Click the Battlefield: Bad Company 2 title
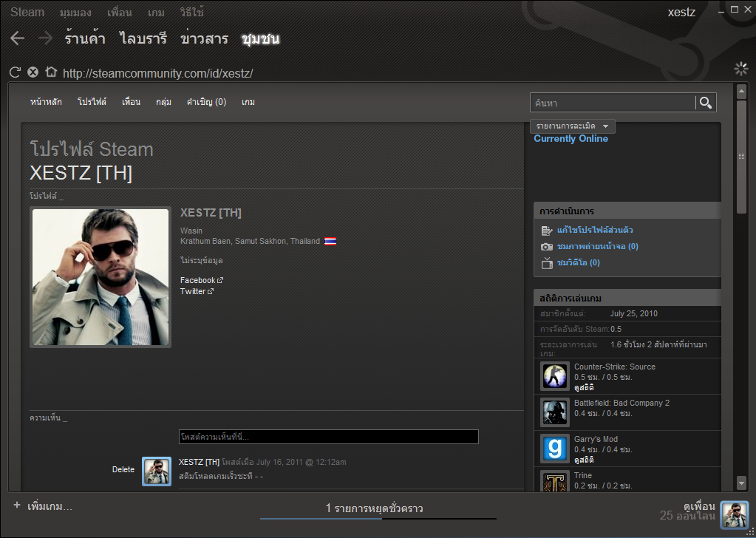The width and height of the screenshot is (756, 538). [622, 403]
